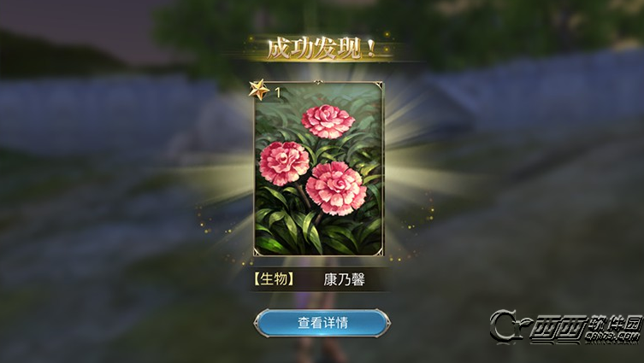This screenshot has height=363, width=644.
Task: Tap the gold star rarity icon
Action: click(259, 90)
